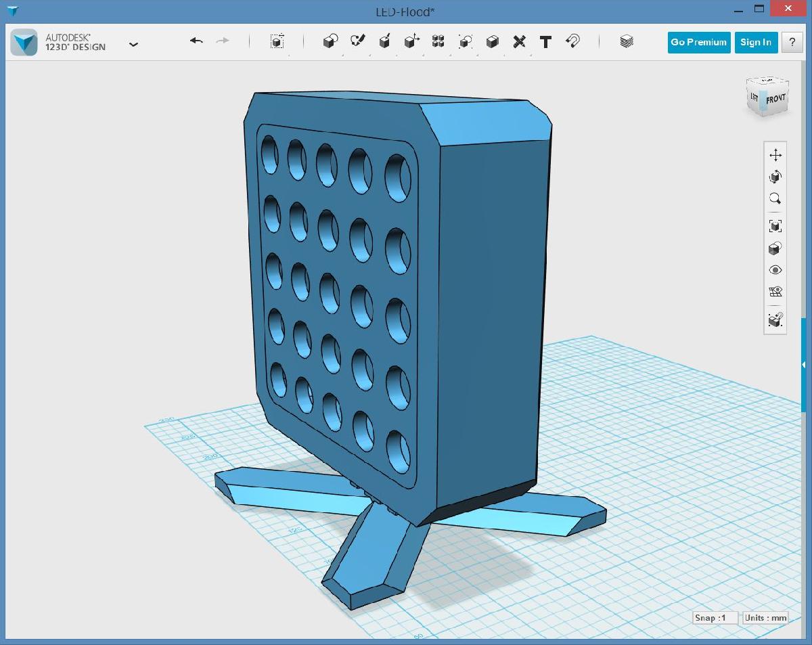
Task: Open the Transform tool
Action: [x=277, y=42]
